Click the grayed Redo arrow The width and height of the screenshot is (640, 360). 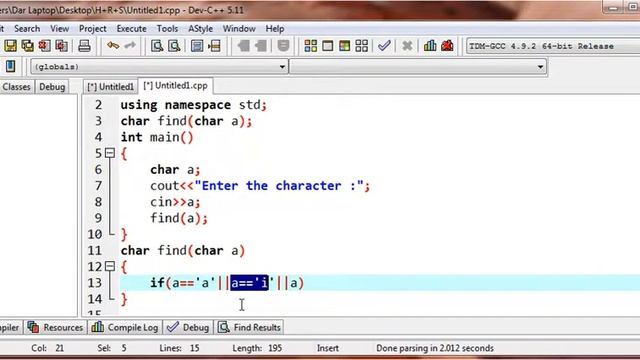[130, 46]
